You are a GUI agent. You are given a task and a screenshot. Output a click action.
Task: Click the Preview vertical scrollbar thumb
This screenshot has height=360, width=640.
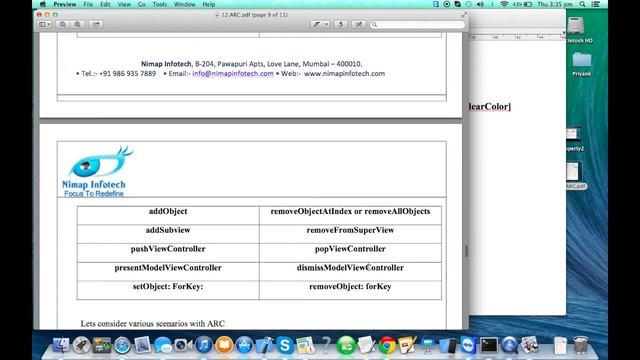point(466,251)
